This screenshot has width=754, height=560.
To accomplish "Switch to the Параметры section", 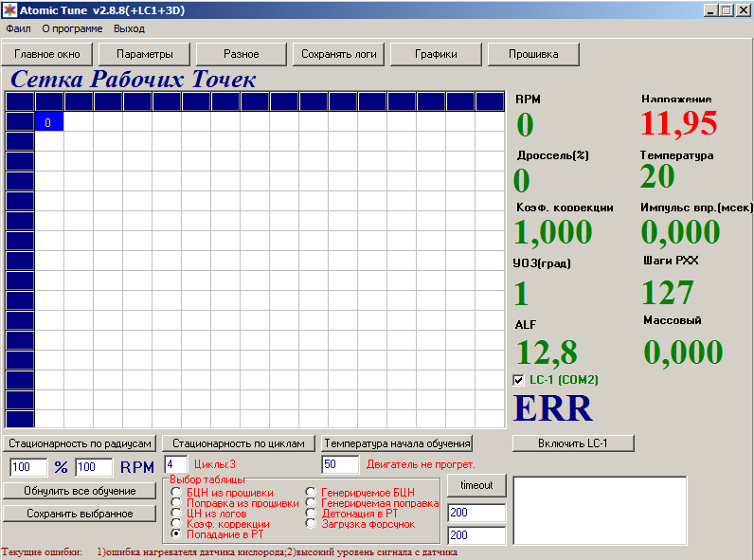I will click(145, 54).
